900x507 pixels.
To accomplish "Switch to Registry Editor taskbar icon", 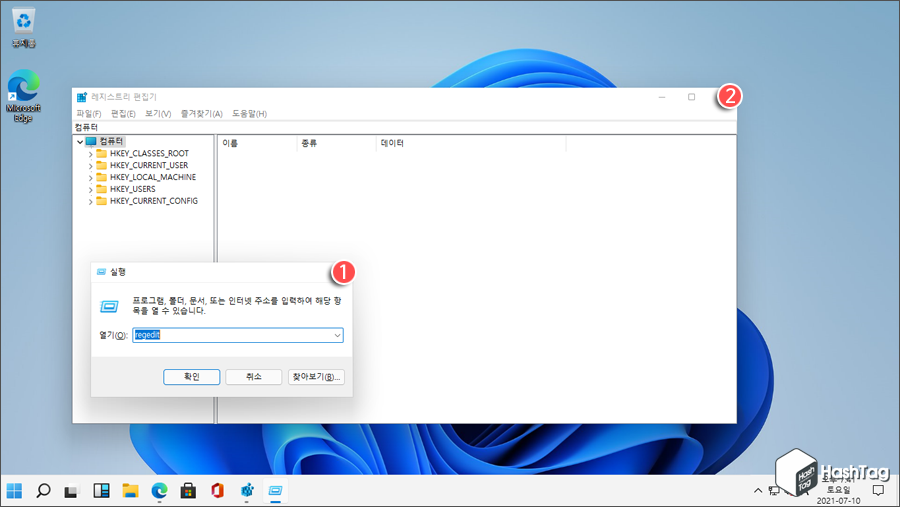I will pos(247,491).
